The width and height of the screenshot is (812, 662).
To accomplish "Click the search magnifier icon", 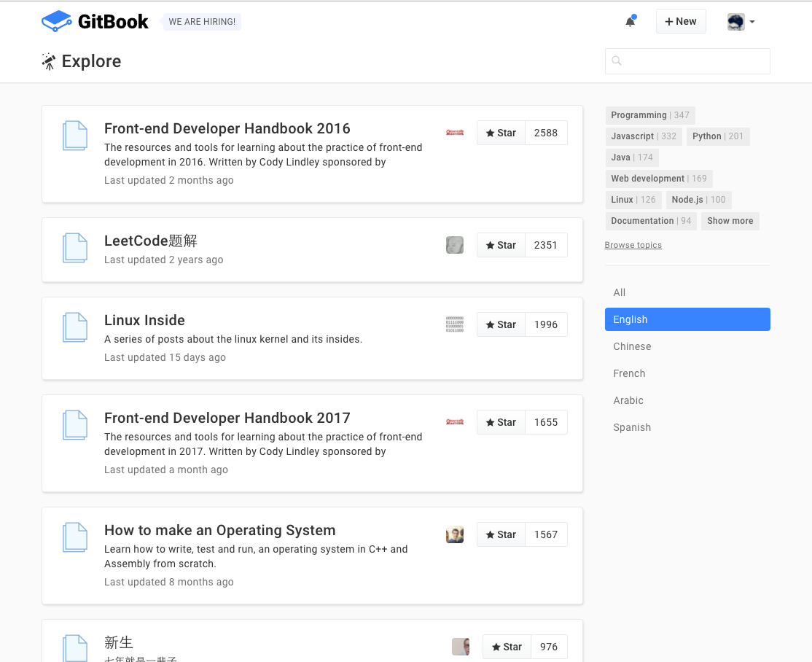I will 617,61.
